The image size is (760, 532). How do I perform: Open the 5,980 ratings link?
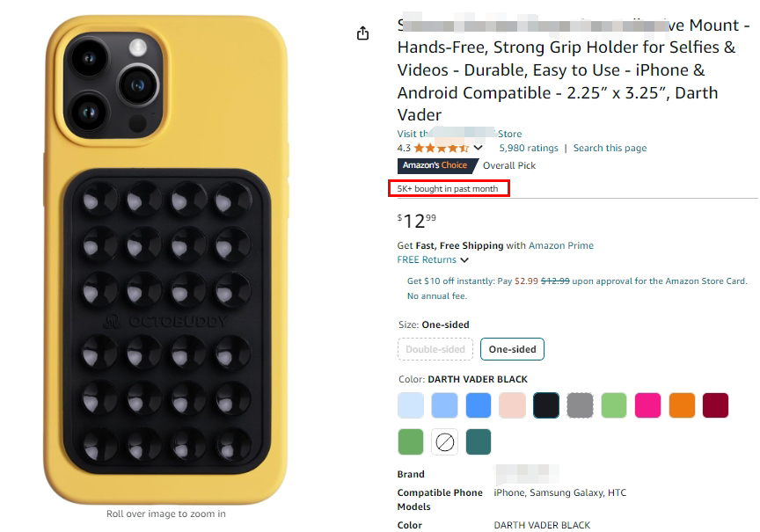529,148
